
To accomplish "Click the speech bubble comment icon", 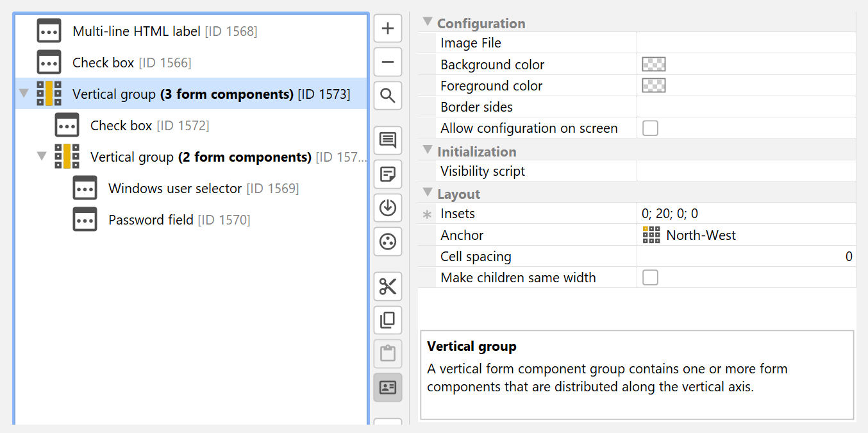I will point(388,140).
